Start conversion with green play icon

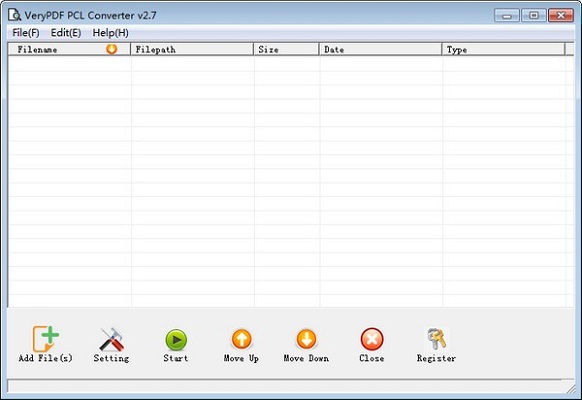(176, 340)
